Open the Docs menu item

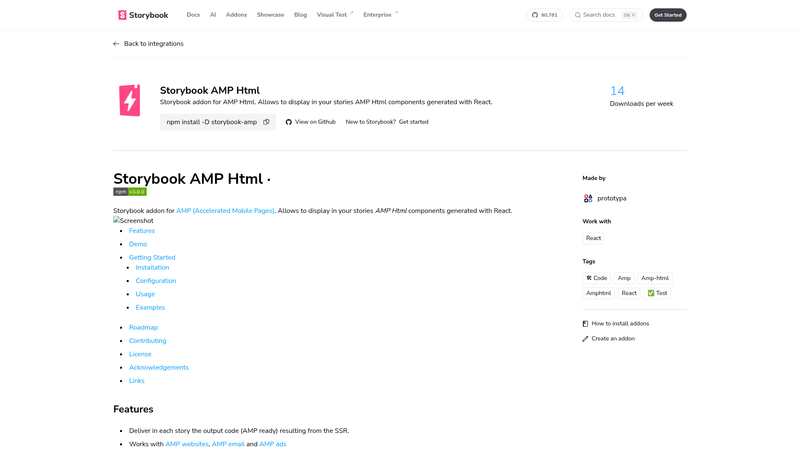point(193,15)
